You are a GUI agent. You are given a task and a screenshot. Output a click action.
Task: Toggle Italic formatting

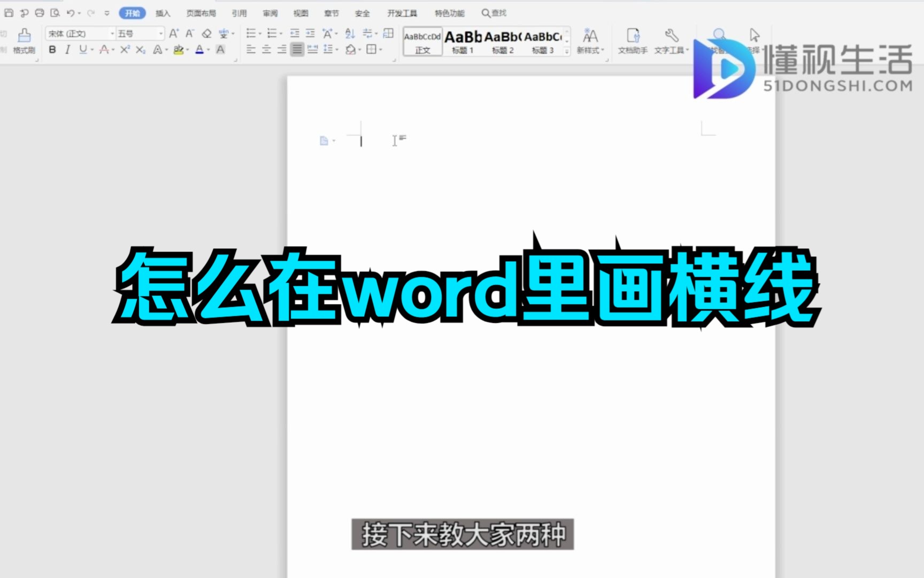pos(67,50)
